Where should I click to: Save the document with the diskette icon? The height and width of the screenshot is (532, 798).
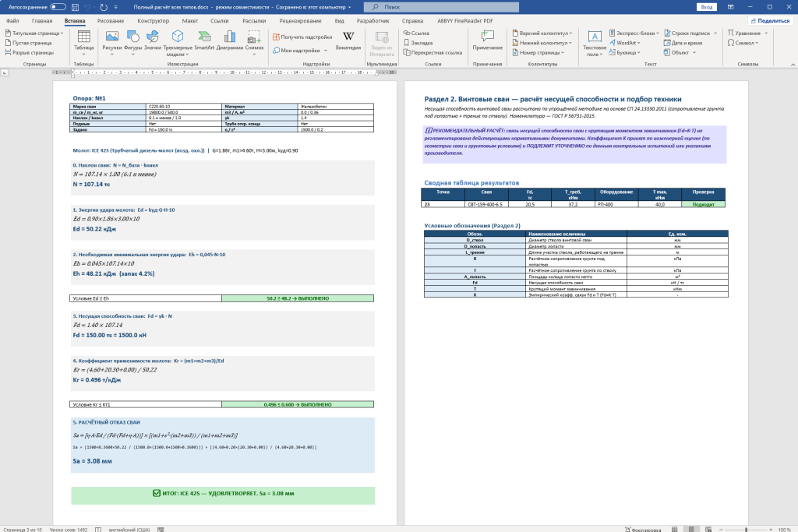point(75,7)
